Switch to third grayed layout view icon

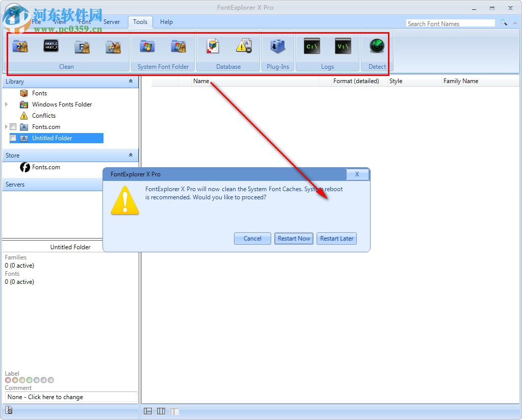pos(174,411)
